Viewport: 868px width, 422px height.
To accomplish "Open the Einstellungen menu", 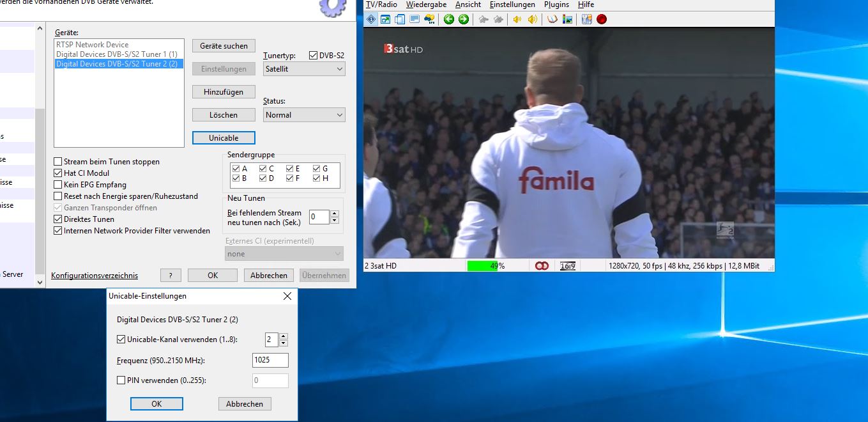I will (x=512, y=4).
